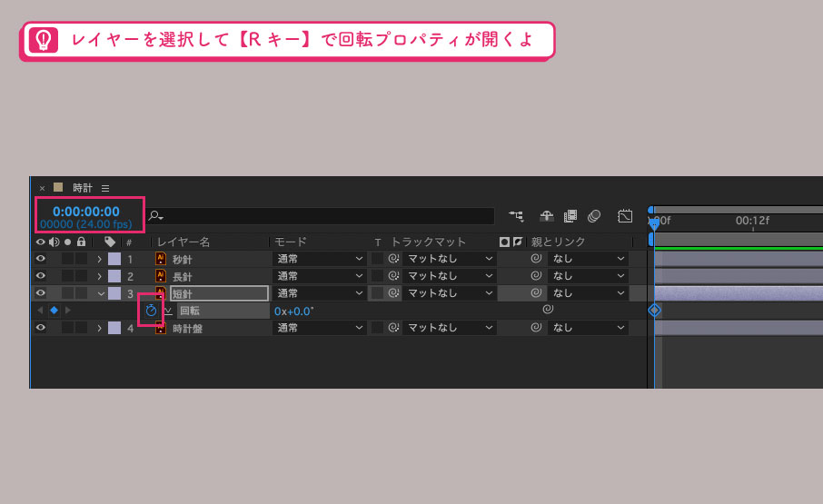The height and width of the screenshot is (504, 823).
Task: Hide the 時計盤 layer via eye
Action: pyautogui.click(x=40, y=327)
